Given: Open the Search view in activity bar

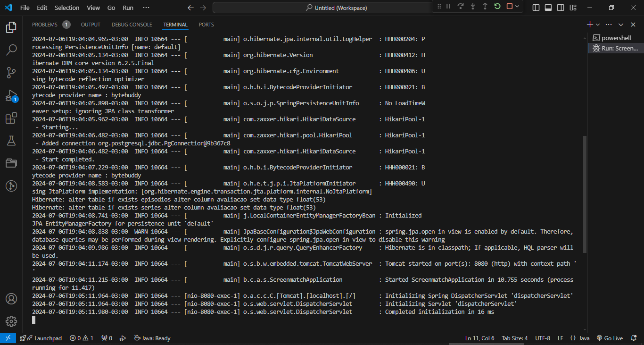Looking at the screenshot, I should point(11,50).
